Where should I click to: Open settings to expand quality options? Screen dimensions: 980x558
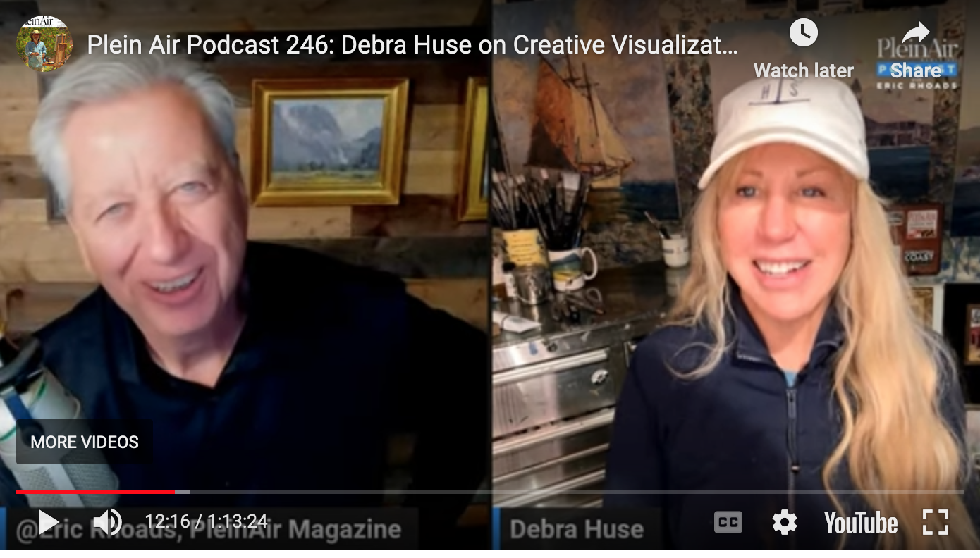point(784,521)
